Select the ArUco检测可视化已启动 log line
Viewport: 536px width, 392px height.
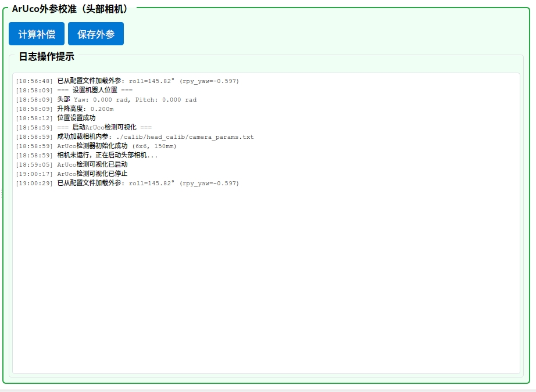(92, 165)
